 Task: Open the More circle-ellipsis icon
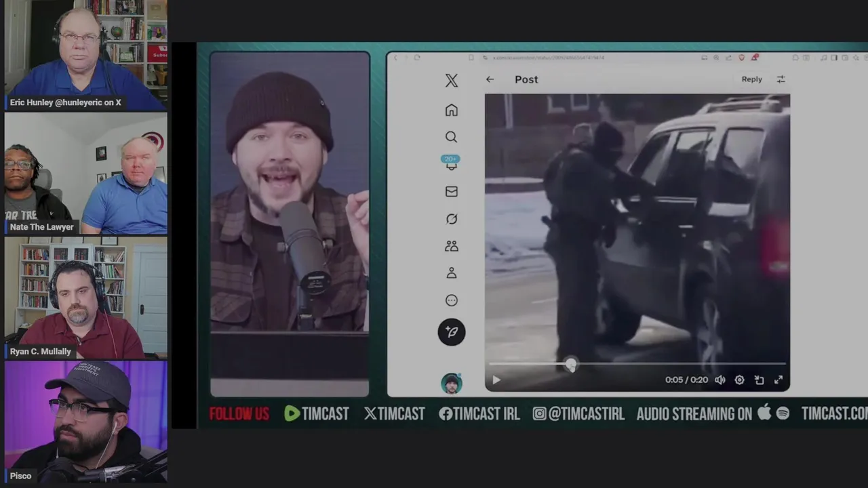(452, 300)
